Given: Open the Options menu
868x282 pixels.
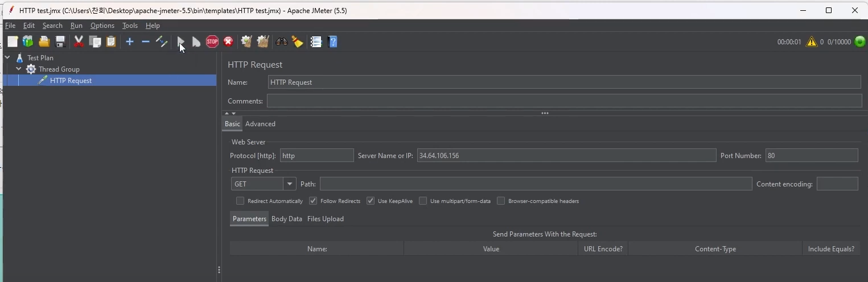Looking at the screenshot, I should tap(102, 26).
